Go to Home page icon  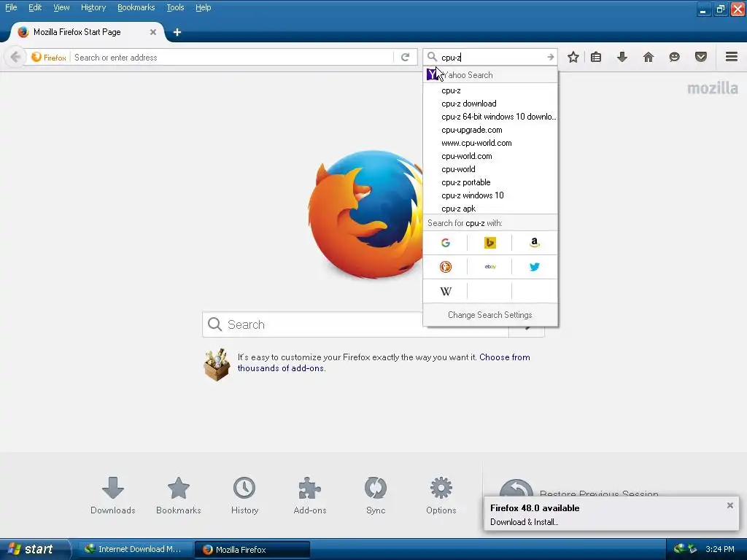[x=649, y=57]
